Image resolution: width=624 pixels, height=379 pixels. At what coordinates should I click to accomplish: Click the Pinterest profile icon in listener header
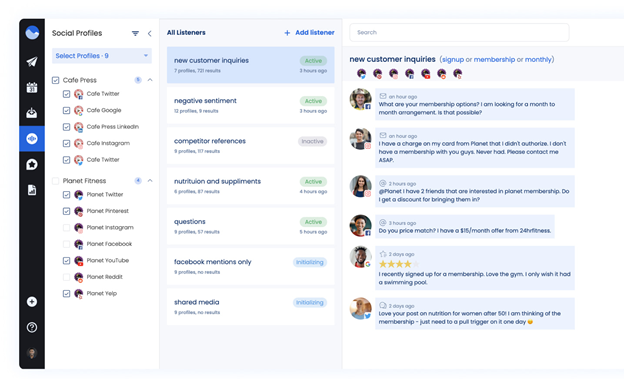click(377, 73)
